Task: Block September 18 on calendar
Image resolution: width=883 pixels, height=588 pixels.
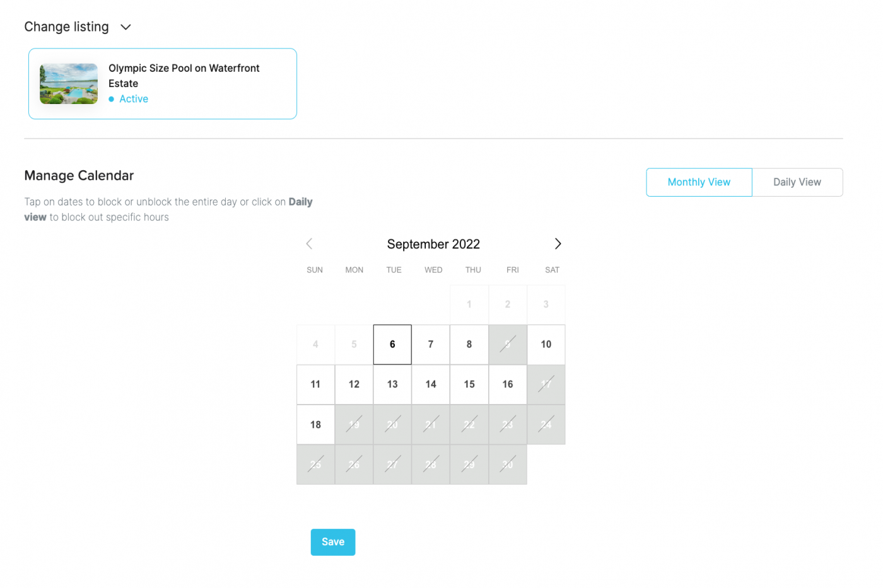Action: (315, 425)
